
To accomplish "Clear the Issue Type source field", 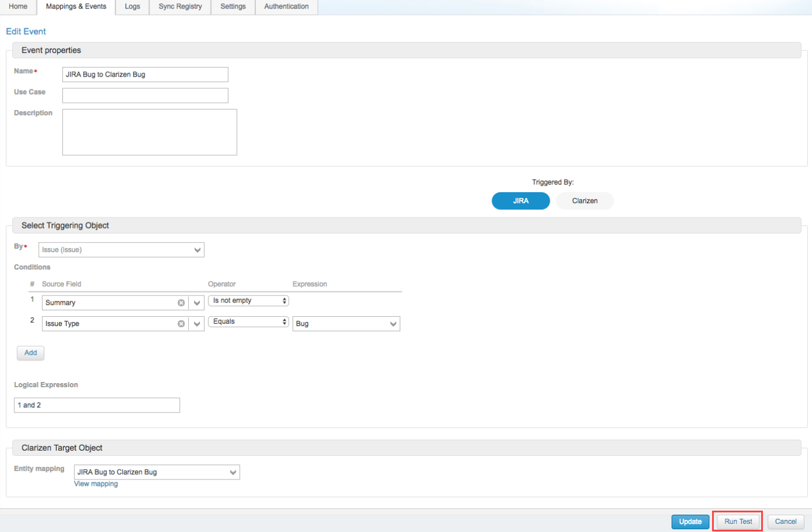I will (x=181, y=324).
